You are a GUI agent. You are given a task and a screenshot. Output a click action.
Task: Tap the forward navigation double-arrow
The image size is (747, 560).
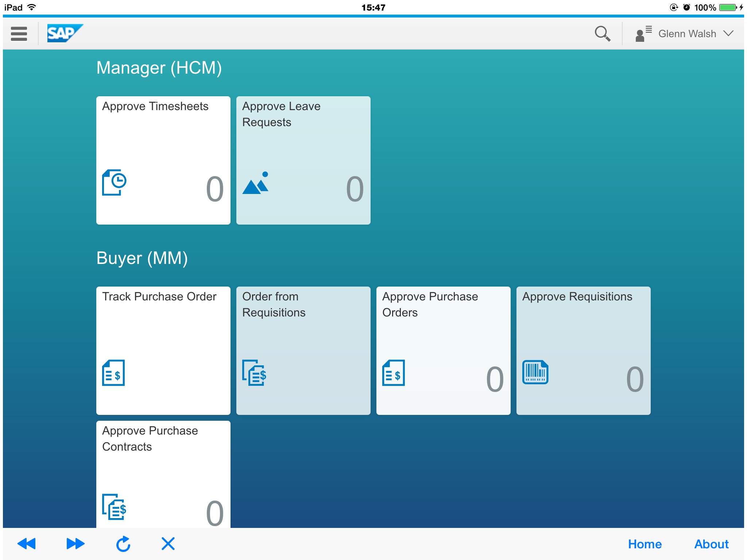(x=76, y=544)
